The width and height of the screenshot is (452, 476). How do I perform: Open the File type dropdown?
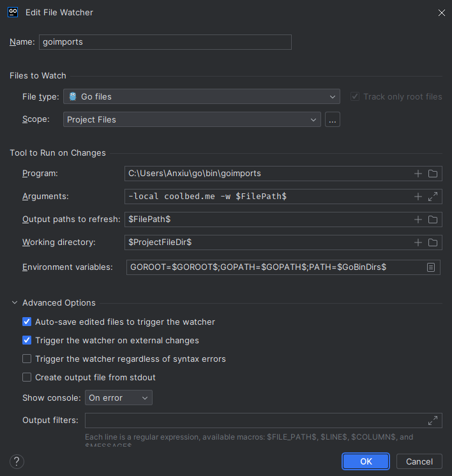tap(202, 96)
